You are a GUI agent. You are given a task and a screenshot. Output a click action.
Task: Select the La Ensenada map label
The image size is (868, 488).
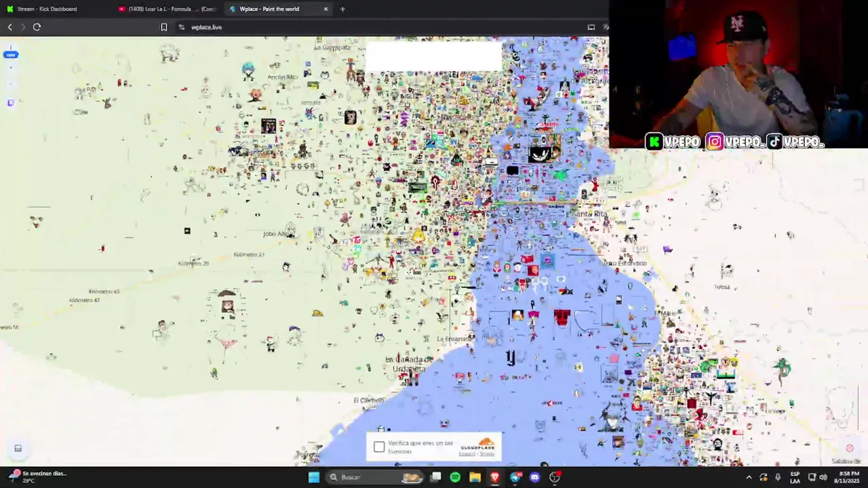(x=455, y=339)
